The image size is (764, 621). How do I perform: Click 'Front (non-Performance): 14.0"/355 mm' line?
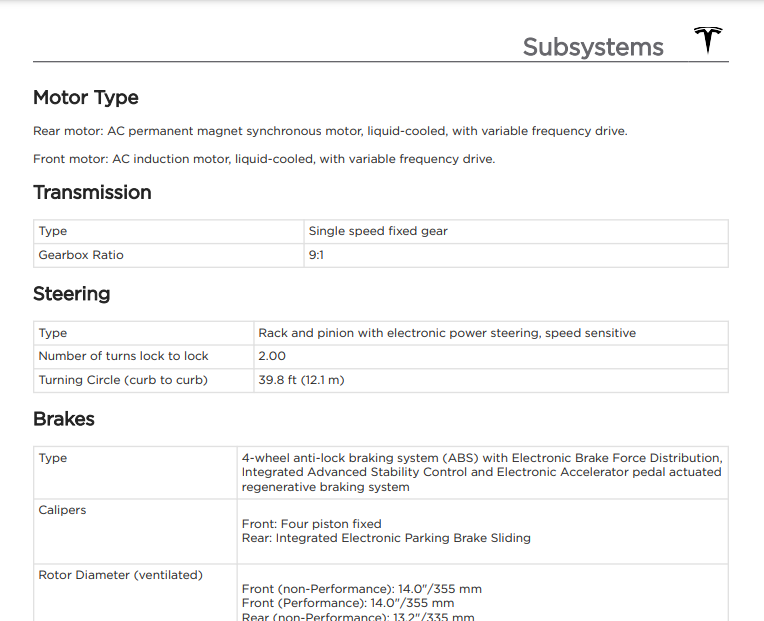[362, 589]
